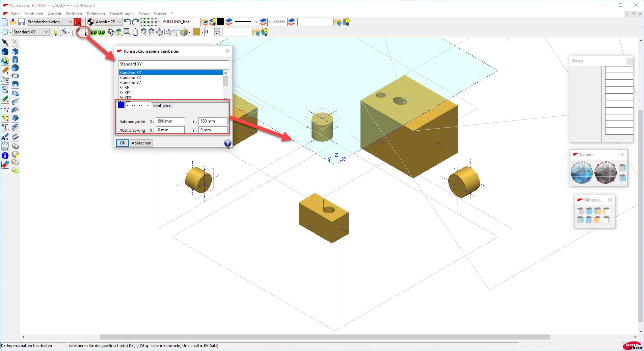
Task: Open the Extras menu
Action: [143, 14]
